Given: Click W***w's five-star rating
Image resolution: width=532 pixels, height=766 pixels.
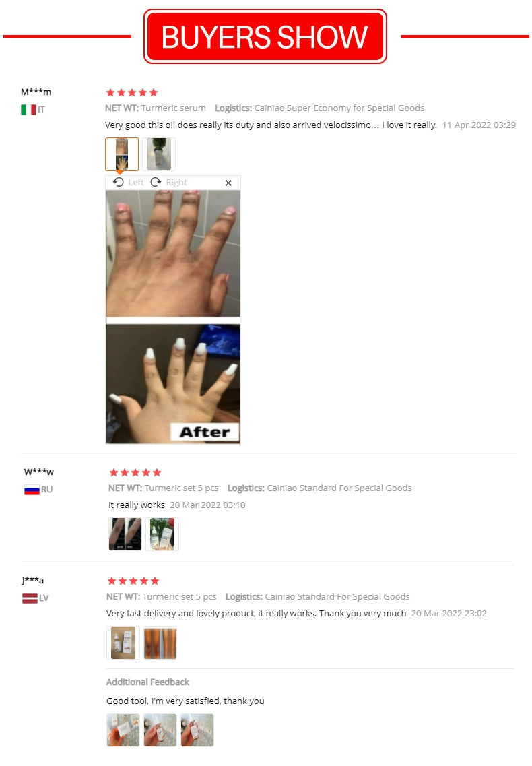Looking at the screenshot, I should point(135,472).
